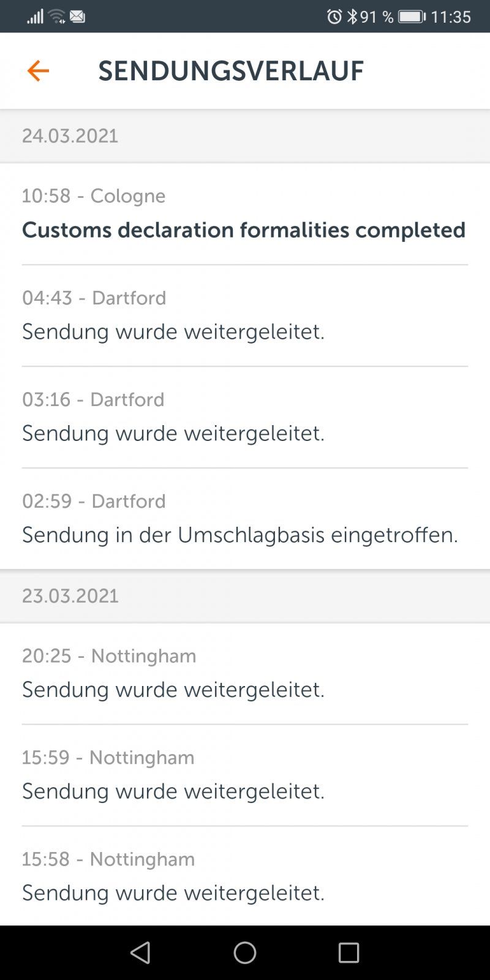This screenshot has height=980, width=490.
Task: Open recent apps with the square button
Action: 349,952
